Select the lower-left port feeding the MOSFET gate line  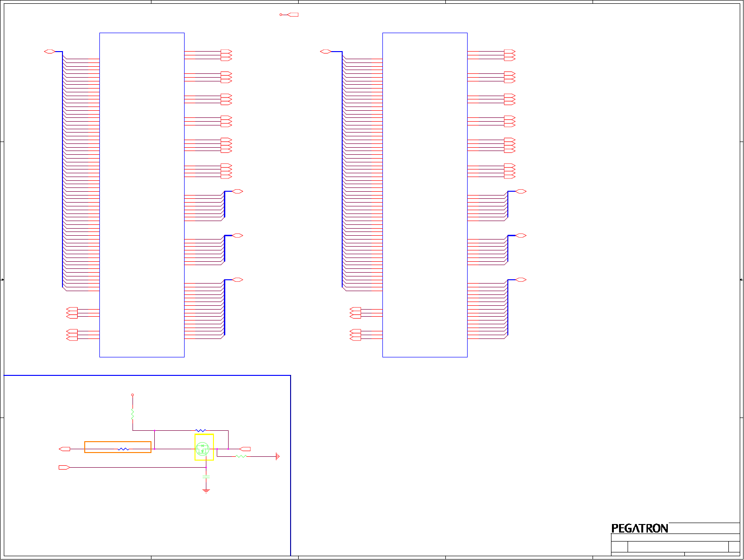click(x=64, y=467)
